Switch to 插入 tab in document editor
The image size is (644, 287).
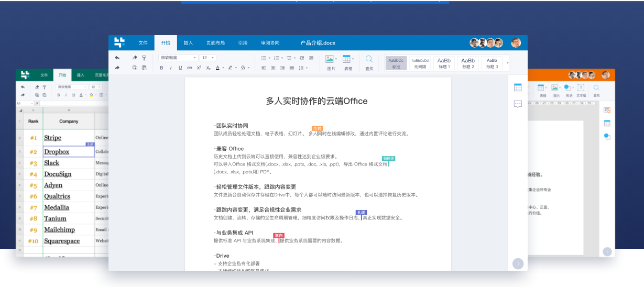(x=188, y=43)
